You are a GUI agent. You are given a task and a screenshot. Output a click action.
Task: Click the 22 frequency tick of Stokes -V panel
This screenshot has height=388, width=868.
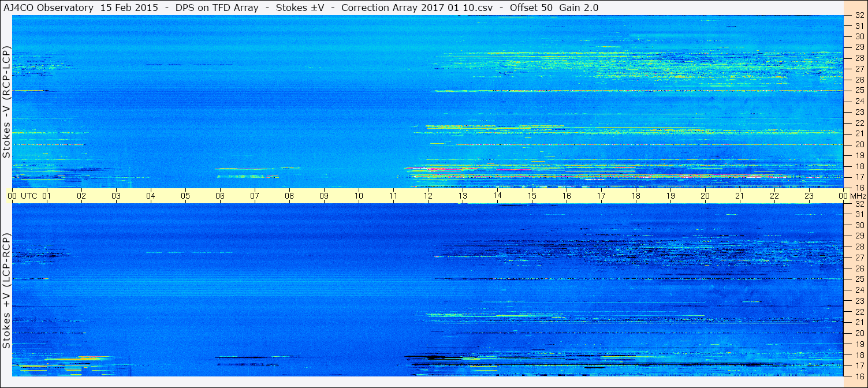click(859, 123)
